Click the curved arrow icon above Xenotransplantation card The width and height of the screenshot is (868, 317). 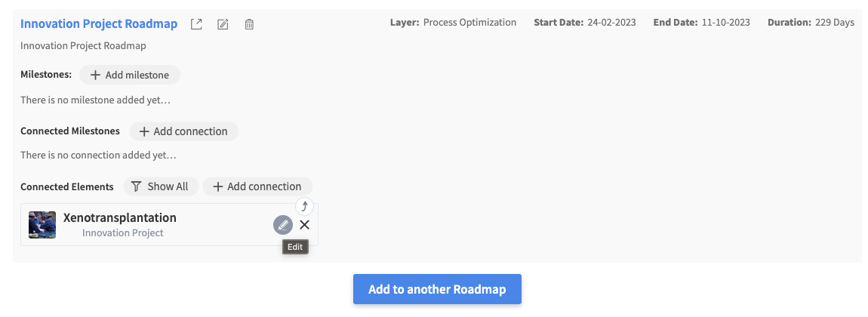[x=304, y=206]
